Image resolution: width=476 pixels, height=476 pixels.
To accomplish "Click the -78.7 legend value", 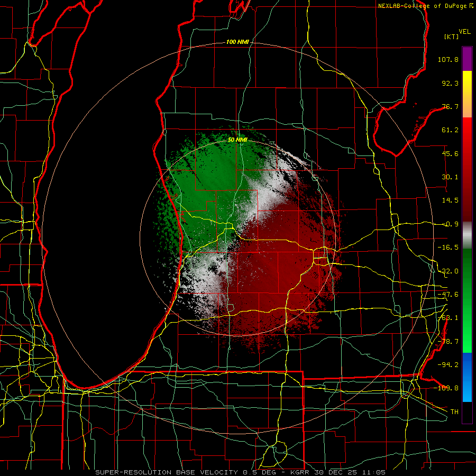I will pyautogui.click(x=448, y=342).
